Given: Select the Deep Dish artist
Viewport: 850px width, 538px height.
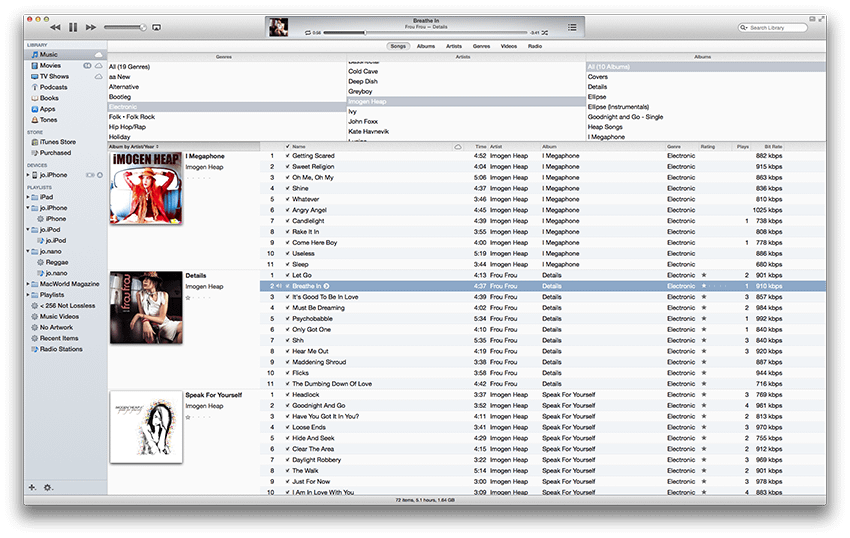Looking at the screenshot, I should pos(363,81).
